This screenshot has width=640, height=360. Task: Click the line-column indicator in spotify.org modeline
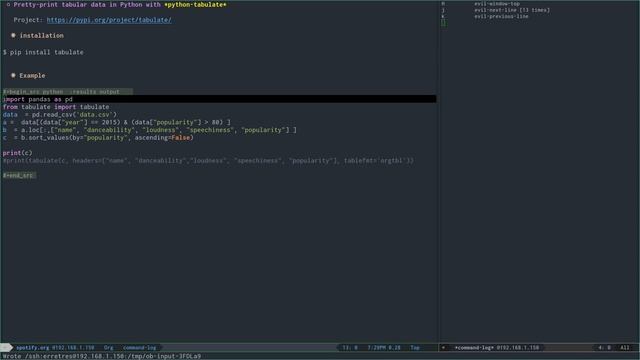point(350,348)
